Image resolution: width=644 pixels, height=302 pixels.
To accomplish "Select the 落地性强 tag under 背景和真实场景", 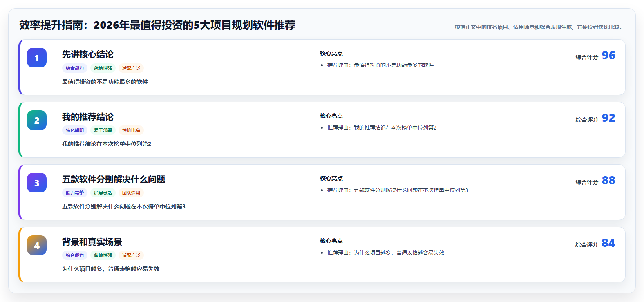I will tap(103, 255).
